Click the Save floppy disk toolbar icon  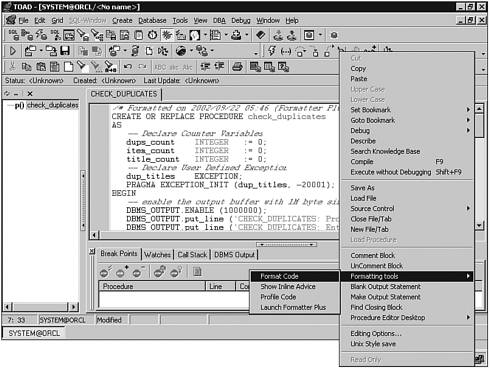pos(65,51)
